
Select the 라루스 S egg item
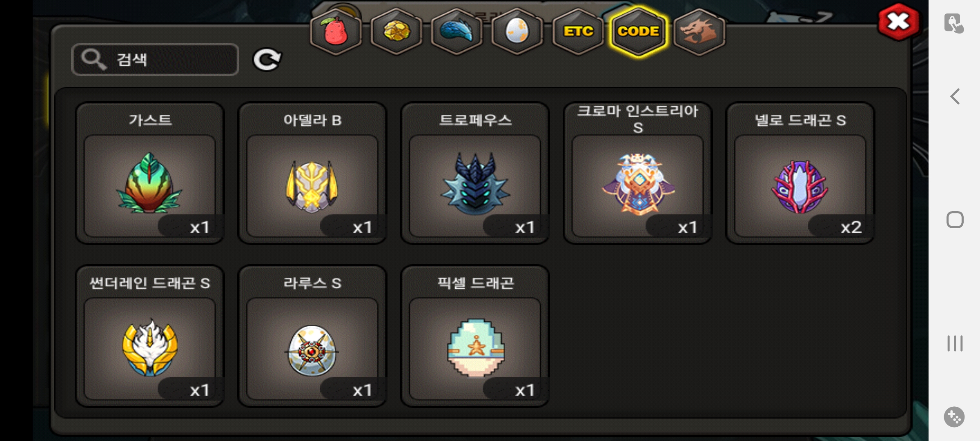point(312,336)
